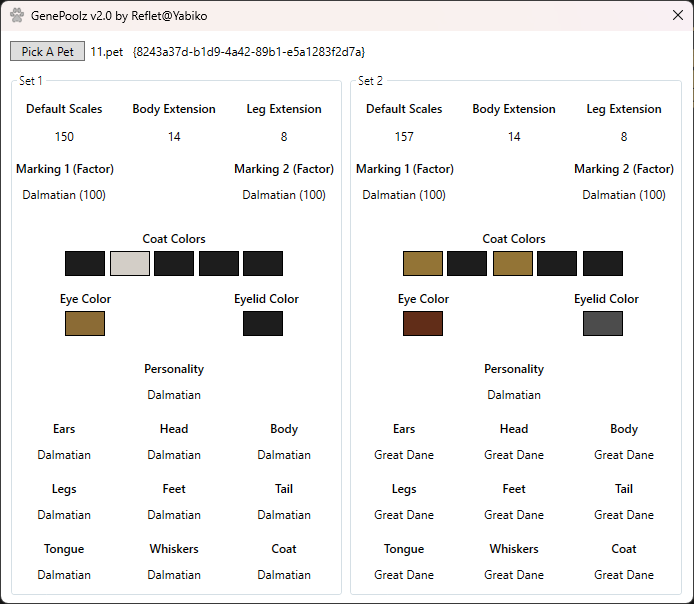Click Set 2 Whiskers heading
The image size is (694, 604).
click(x=514, y=549)
